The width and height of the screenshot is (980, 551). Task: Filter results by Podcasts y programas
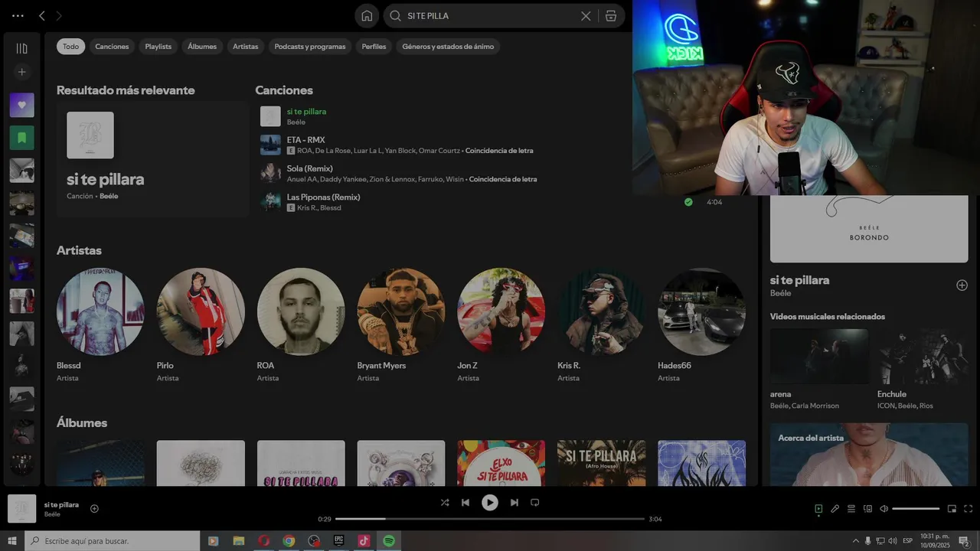310,47
